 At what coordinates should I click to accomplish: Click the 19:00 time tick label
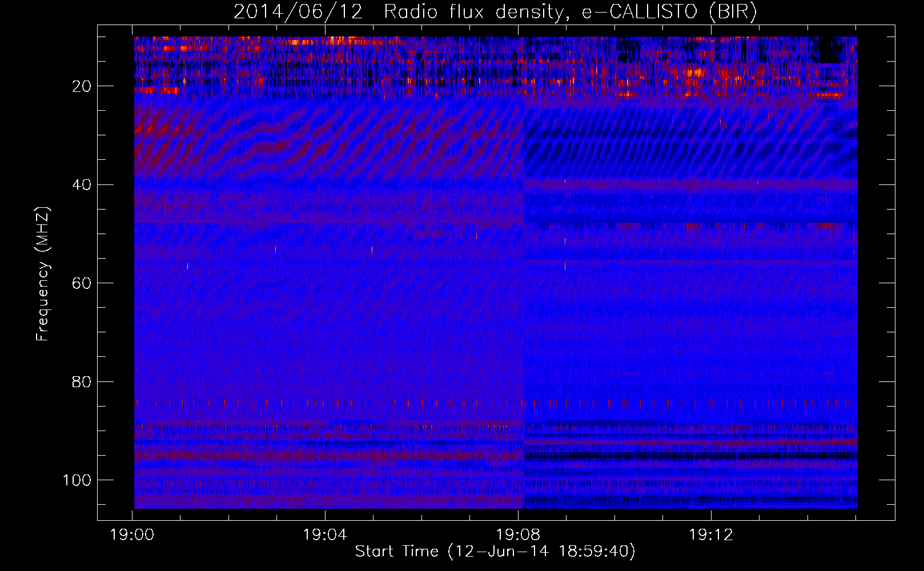(132, 535)
